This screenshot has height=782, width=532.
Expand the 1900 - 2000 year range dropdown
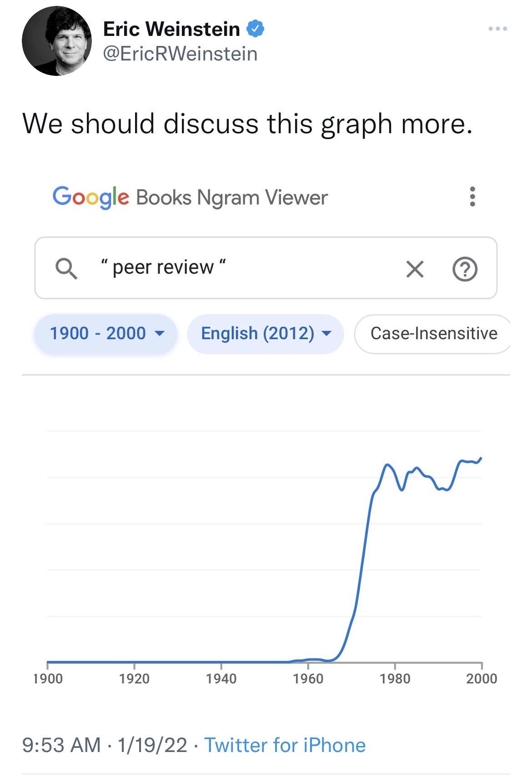pos(105,333)
